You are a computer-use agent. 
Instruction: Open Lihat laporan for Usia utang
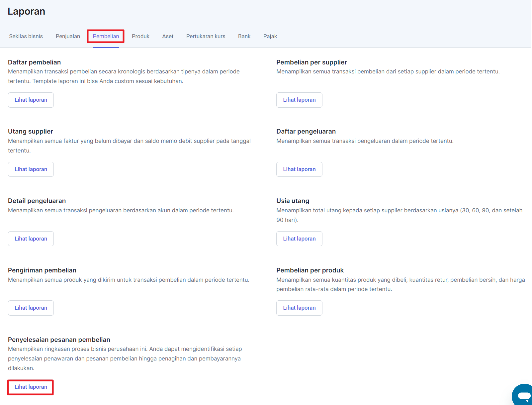299,239
